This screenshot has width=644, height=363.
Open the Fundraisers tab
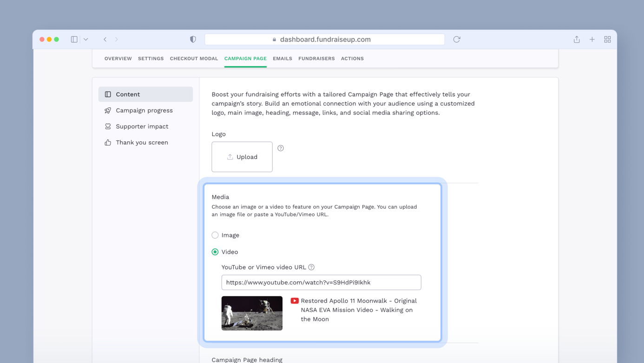coord(316,59)
